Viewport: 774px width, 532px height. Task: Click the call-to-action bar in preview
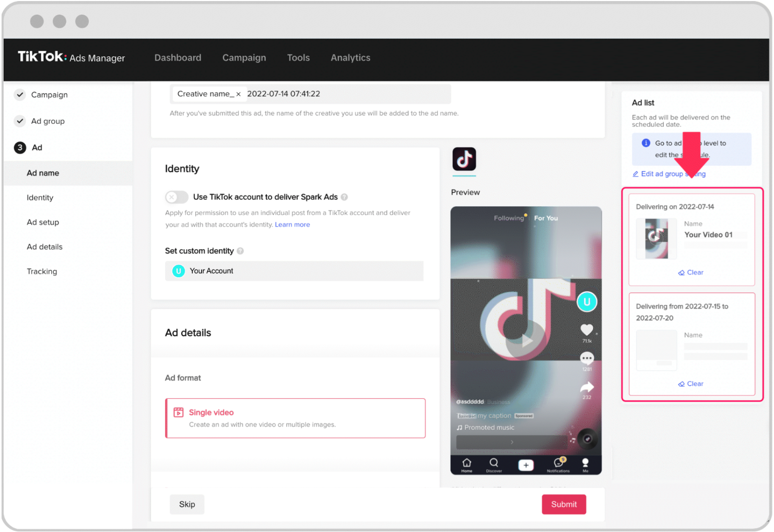pos(511,442)
